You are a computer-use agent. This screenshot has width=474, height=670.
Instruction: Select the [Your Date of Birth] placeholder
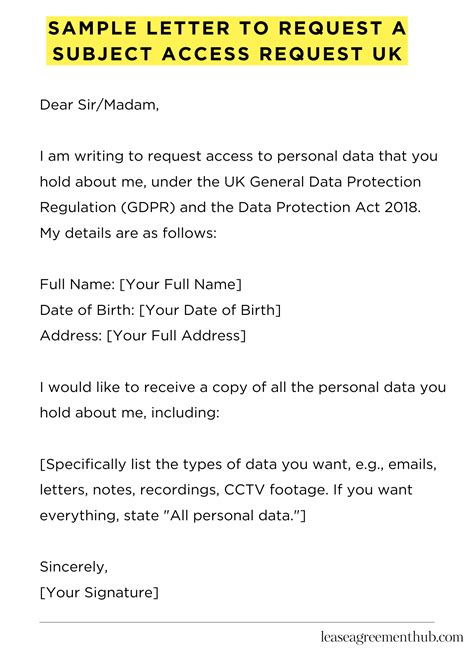tap(210, 310)
